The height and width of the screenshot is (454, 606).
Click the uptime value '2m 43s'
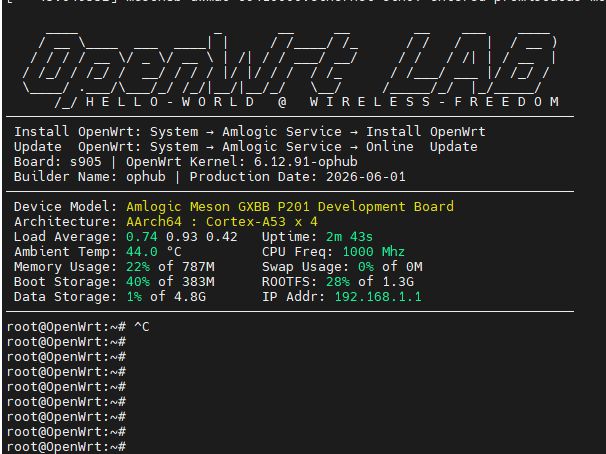tap(349, 237)
